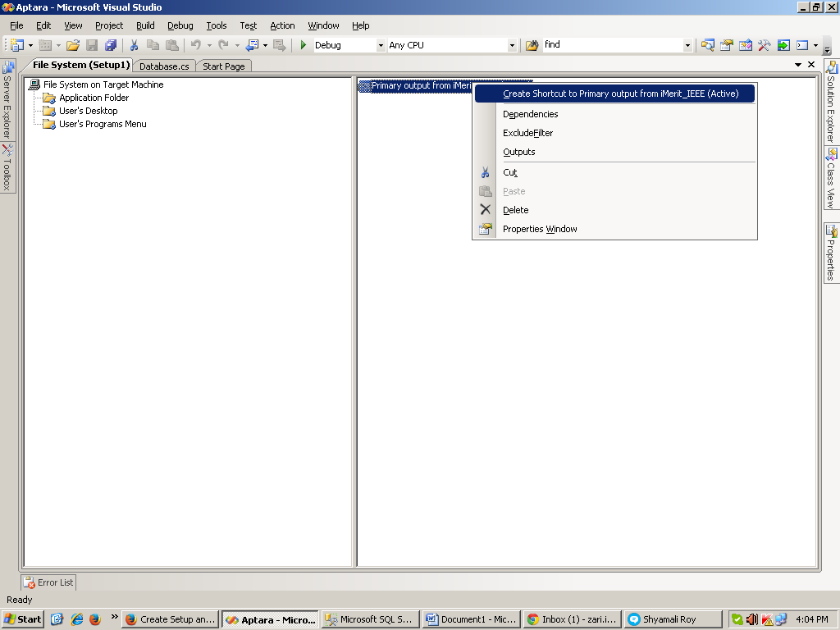Click the Copy toolbar icon
Viewport: 840px width, 630px height.
153,46
